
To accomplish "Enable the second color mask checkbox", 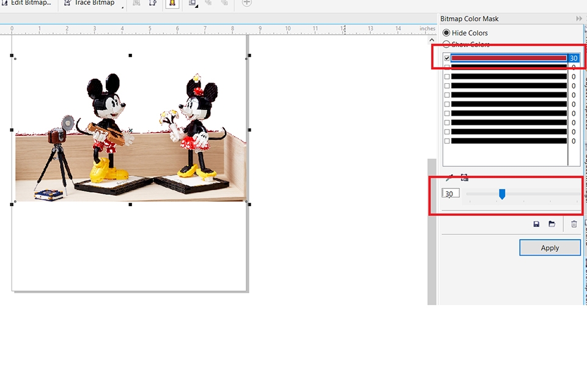I will coord(447,67).
